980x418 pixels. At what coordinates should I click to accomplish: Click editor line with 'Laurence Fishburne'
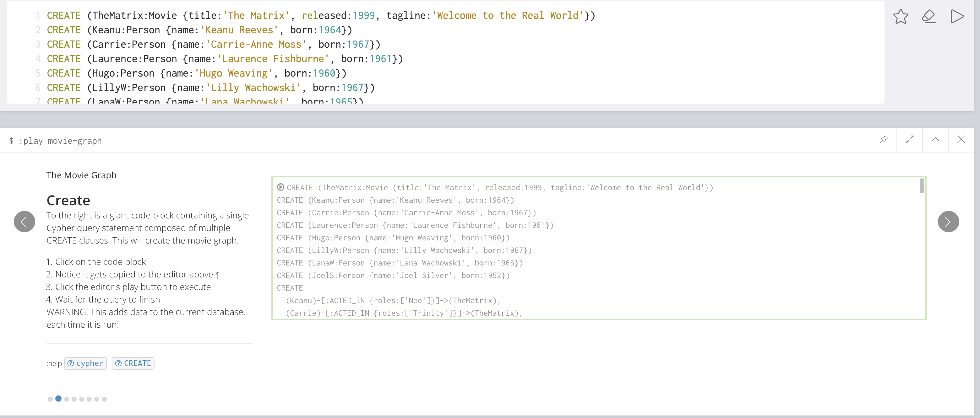pyautogui.click(x=225, y=59)
